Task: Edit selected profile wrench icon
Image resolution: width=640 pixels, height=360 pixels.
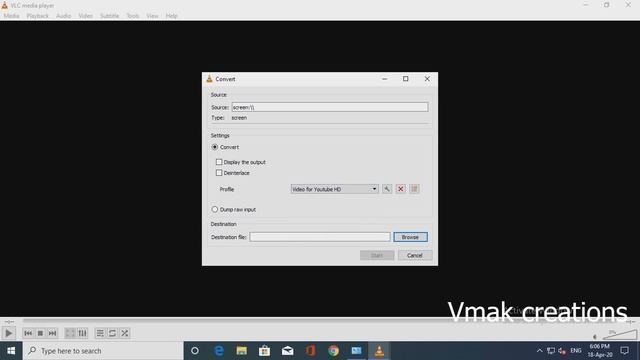Action: (387, 189)
